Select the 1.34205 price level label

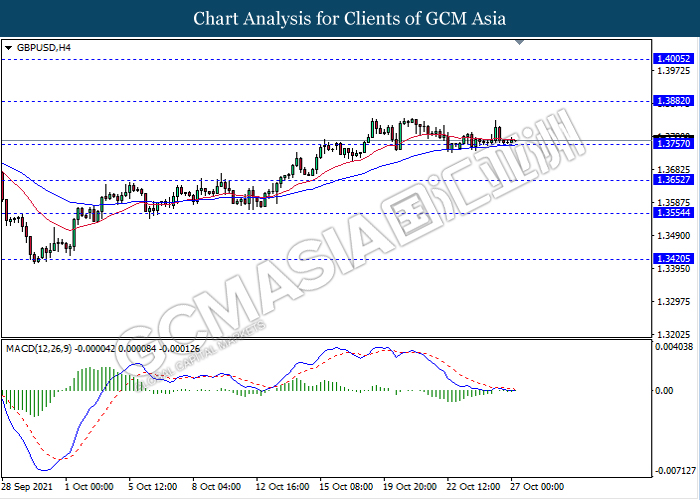674,259
